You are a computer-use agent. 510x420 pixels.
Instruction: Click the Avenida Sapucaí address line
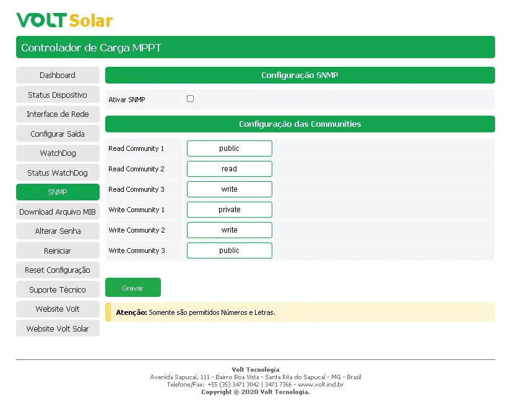point(256,377)
